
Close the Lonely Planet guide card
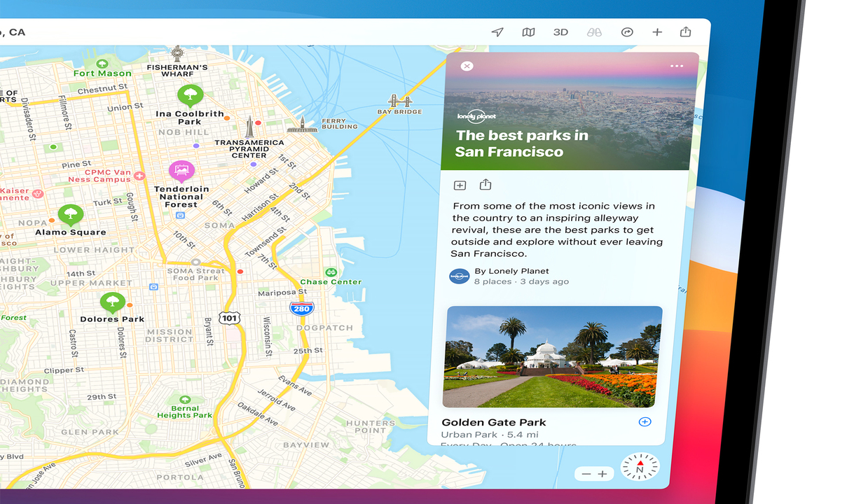coord(467,66)
